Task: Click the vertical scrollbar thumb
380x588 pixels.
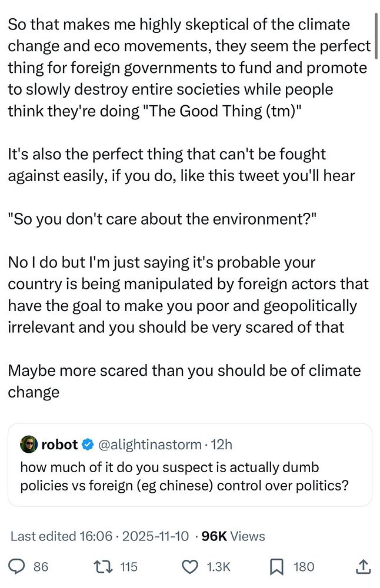Action: click(x=375, y=29)
